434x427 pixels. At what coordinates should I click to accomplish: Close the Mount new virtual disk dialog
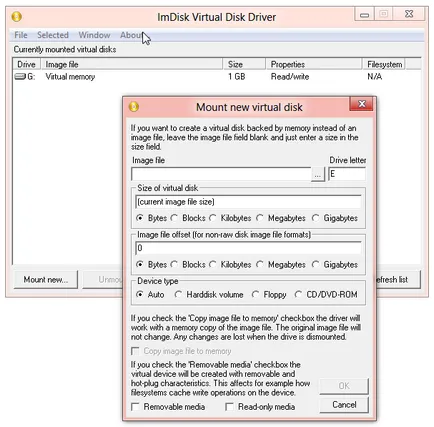pyautogui.click(x=362, y=104)
